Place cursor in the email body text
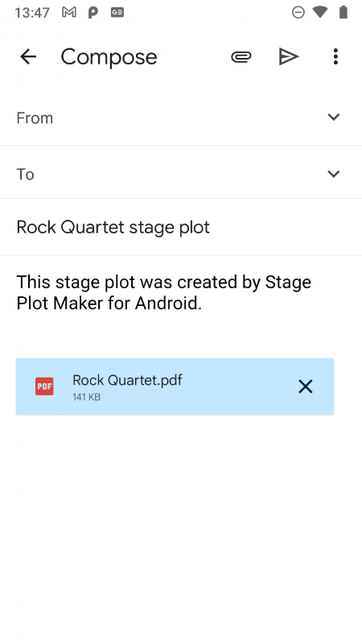 click(164, 292)
